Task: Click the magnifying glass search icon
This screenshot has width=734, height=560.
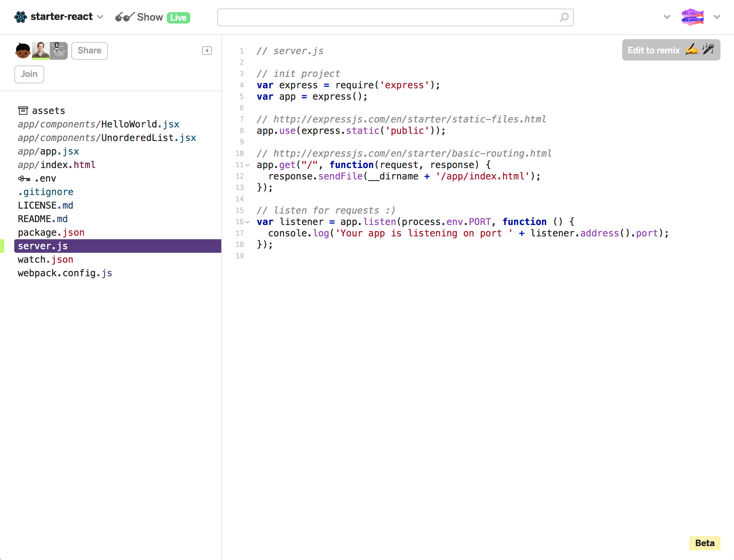Action: pyautogui.click(x=564, y=17)
